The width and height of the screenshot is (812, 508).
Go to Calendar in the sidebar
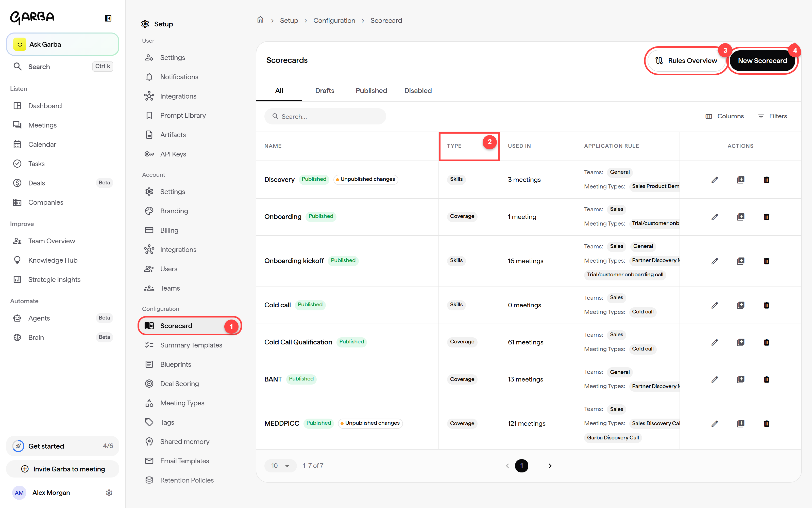63,145
